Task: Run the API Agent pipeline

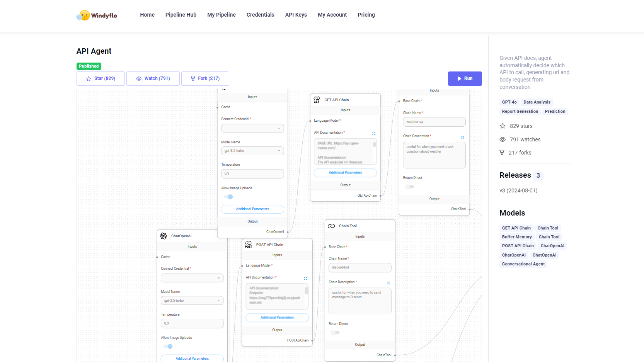Action: point(465,78)
